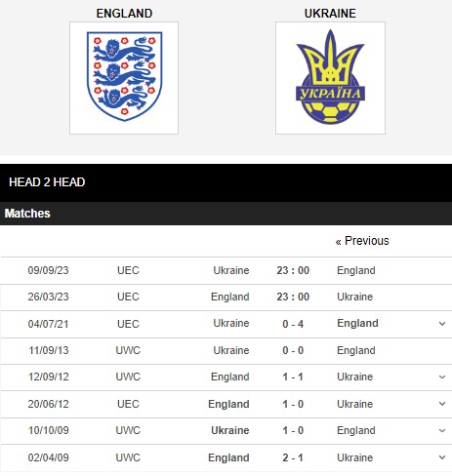Click the 0 - 4 score result

[293, 324]
